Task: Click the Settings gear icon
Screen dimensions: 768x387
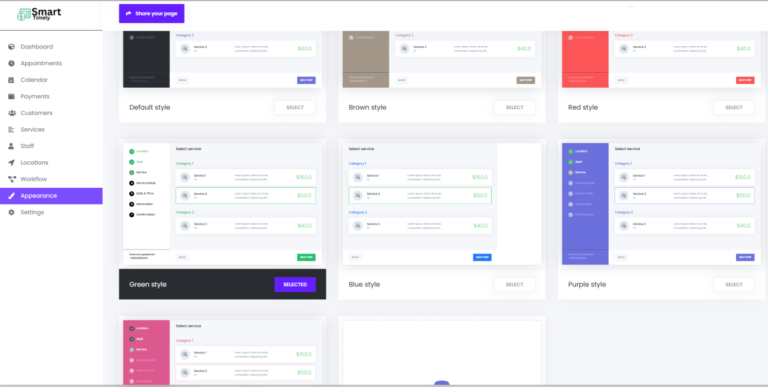Action: [11, 213]
